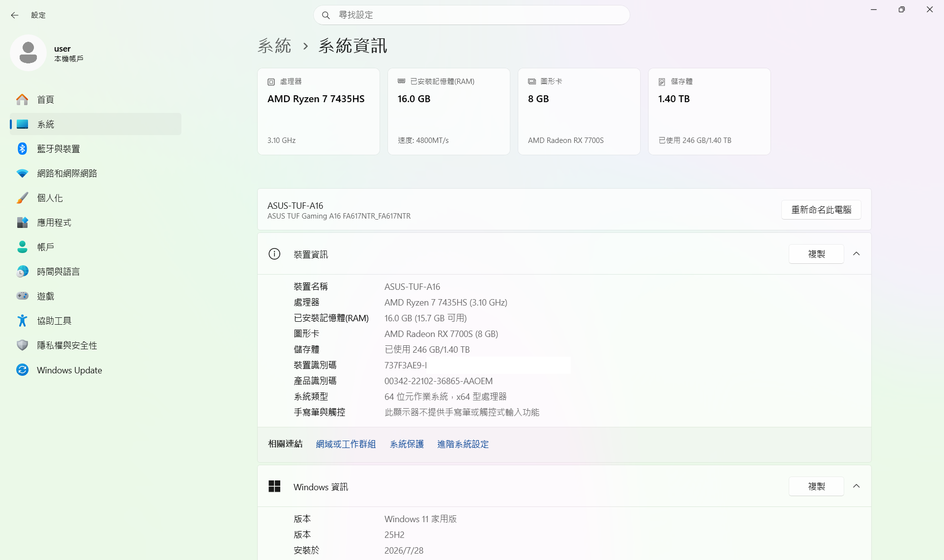Click the 重新命名此電腦 button
Screen dimensions: 944x560
click(x=821, y=210)
